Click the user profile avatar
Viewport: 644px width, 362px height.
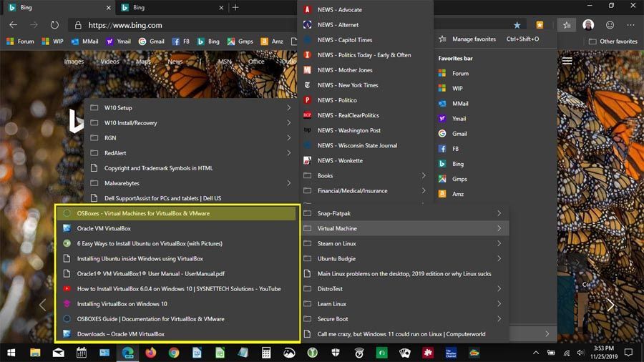point(588,25)
